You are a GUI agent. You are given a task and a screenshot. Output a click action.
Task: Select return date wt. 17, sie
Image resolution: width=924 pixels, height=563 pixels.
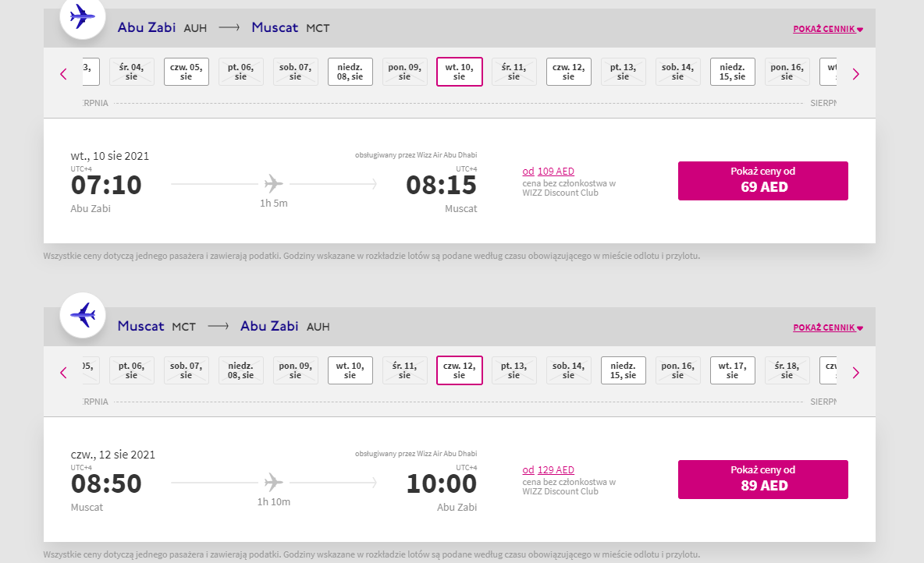[733, 370]
